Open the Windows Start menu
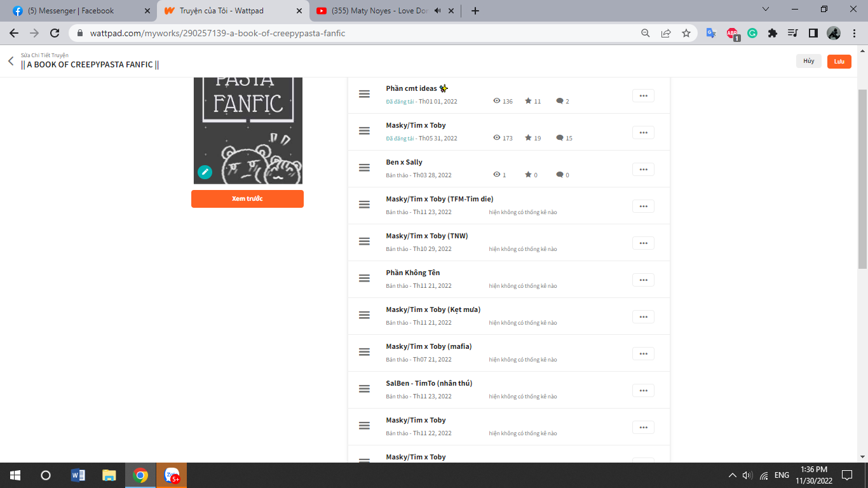 15,475
